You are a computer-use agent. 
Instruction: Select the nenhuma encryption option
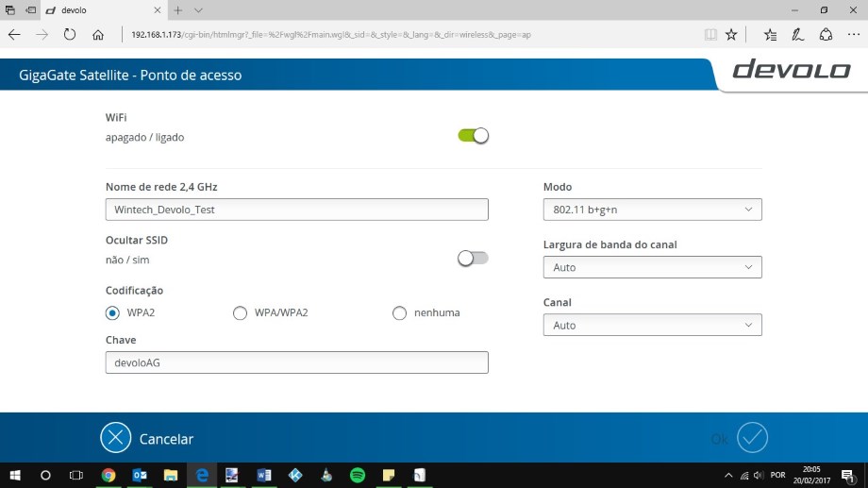point(399,313)
